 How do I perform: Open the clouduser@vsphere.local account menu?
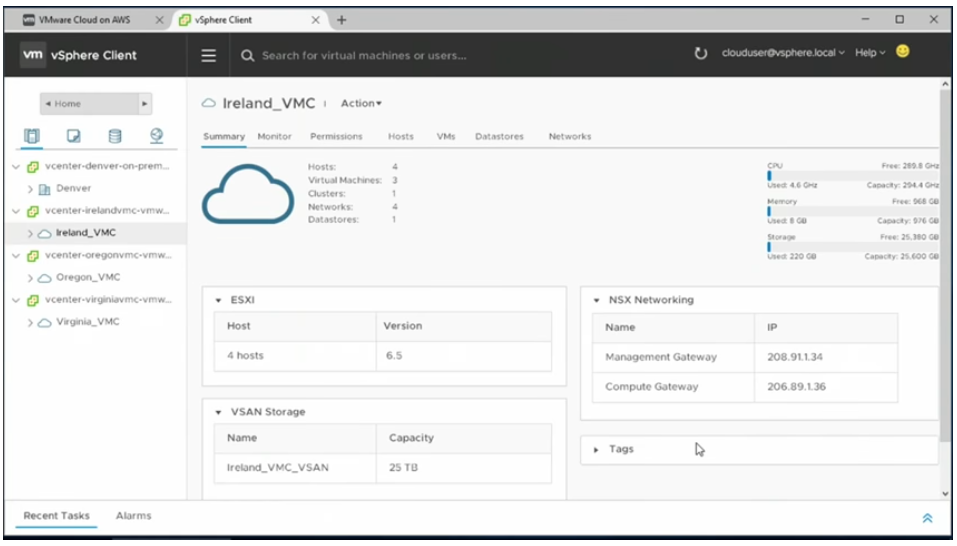[783, 53]
